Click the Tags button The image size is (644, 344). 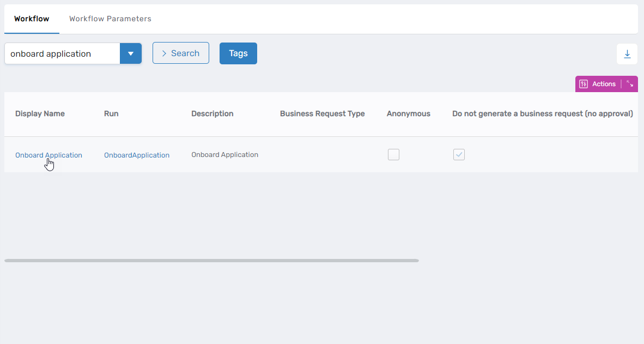tap(238, 53)
